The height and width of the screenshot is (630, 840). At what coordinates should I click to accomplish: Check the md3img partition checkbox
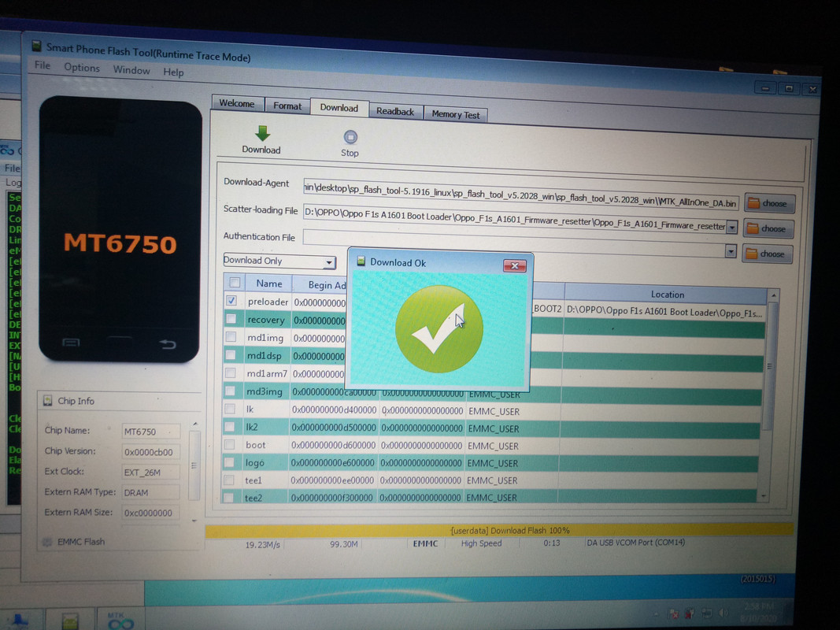(231, 391)
